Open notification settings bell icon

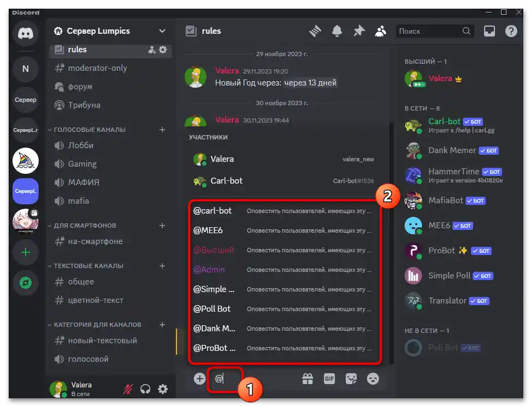337,31
